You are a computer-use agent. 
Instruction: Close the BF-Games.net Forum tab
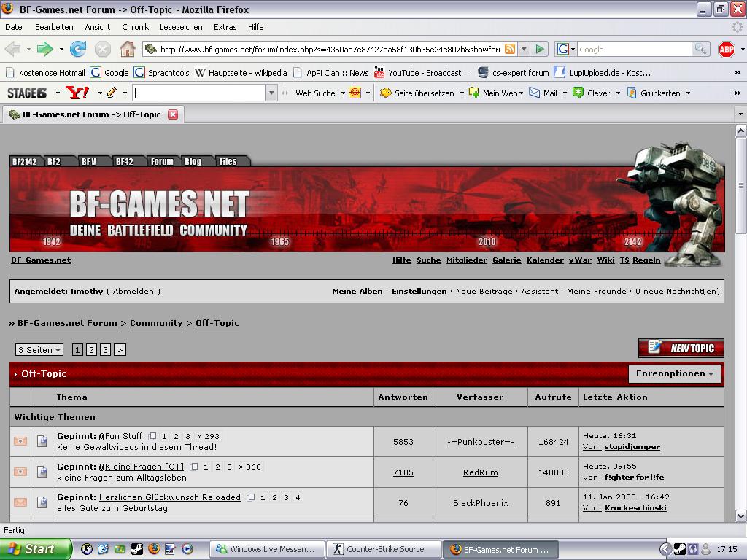pos(173,114)
